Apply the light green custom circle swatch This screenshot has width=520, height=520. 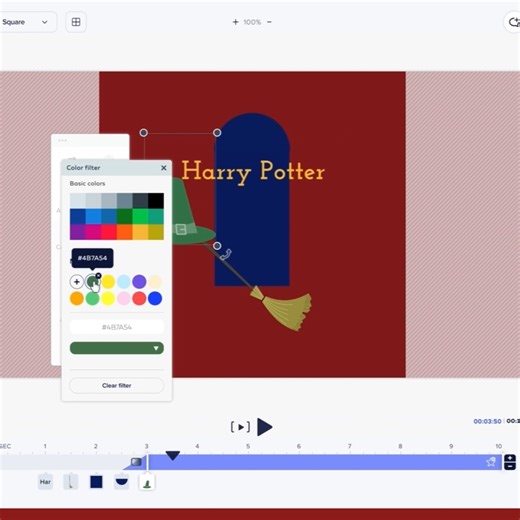[x=92, y=298]
